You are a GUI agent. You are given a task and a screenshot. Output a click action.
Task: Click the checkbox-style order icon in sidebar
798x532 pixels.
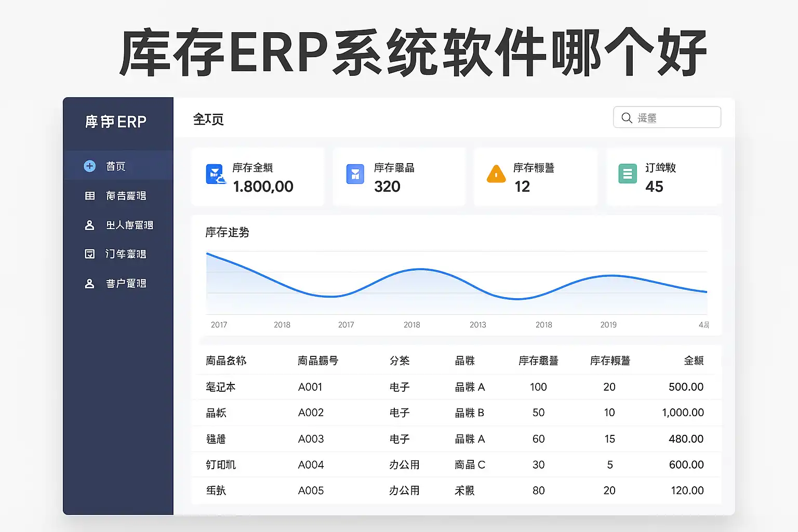[90, 254]
